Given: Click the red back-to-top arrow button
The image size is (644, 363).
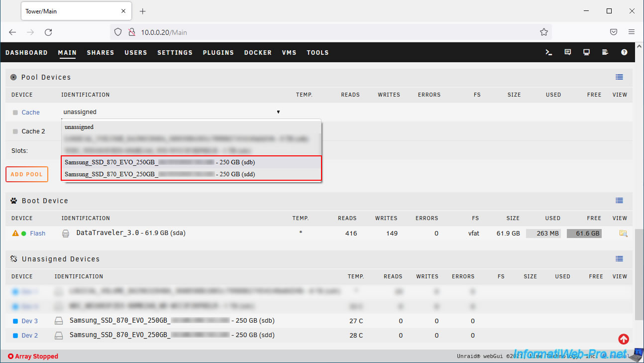Looking at the screenshot, I should coord(623,339).
